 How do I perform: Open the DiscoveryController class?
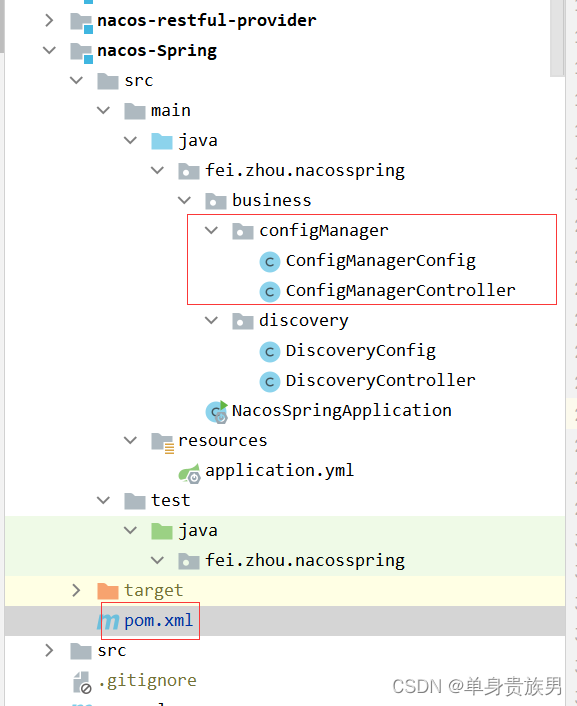coord(381,380)
